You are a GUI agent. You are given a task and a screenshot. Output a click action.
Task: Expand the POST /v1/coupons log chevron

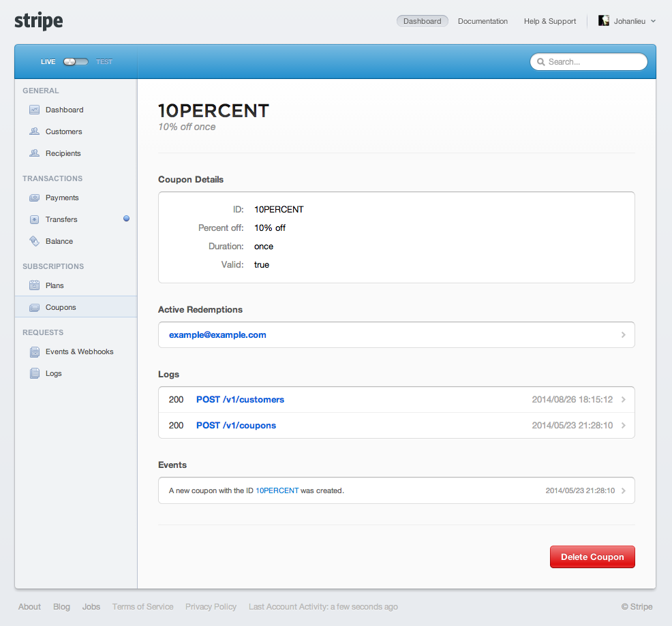point(624,425)
